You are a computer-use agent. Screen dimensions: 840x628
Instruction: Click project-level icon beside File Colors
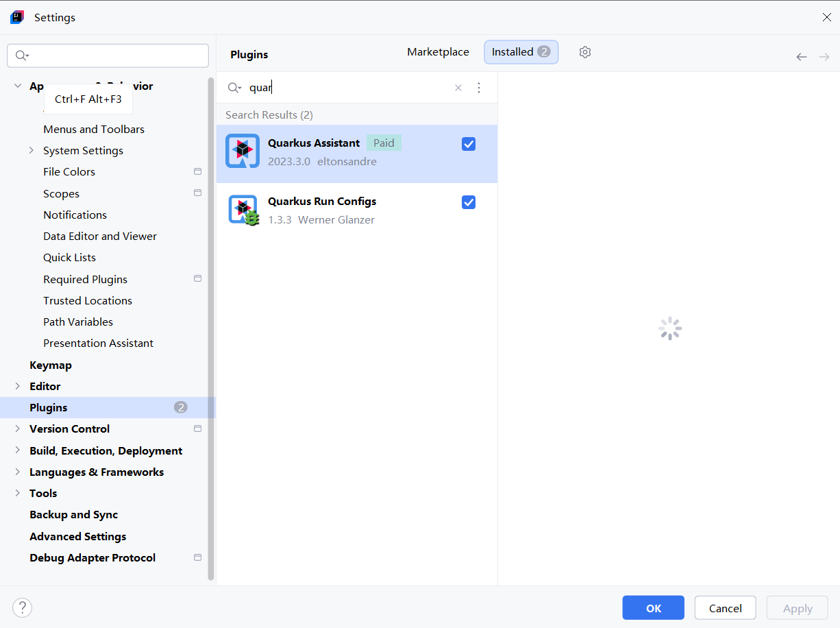coord(198,171)
